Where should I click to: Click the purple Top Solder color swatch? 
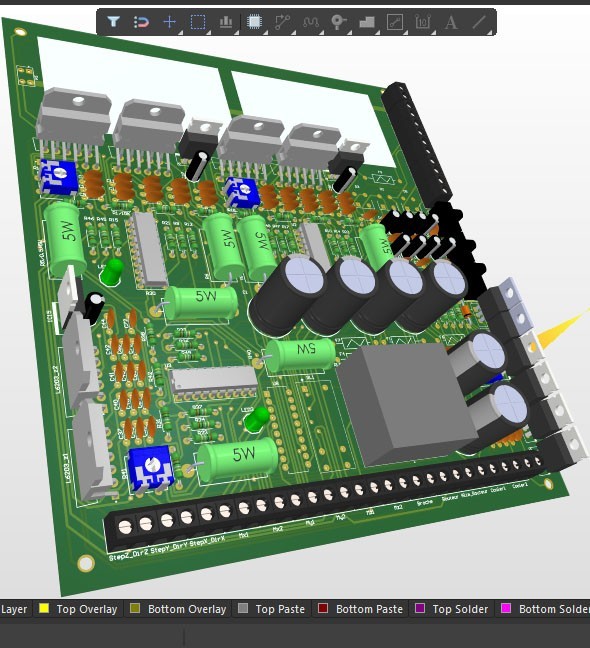(x=420, y=608)
